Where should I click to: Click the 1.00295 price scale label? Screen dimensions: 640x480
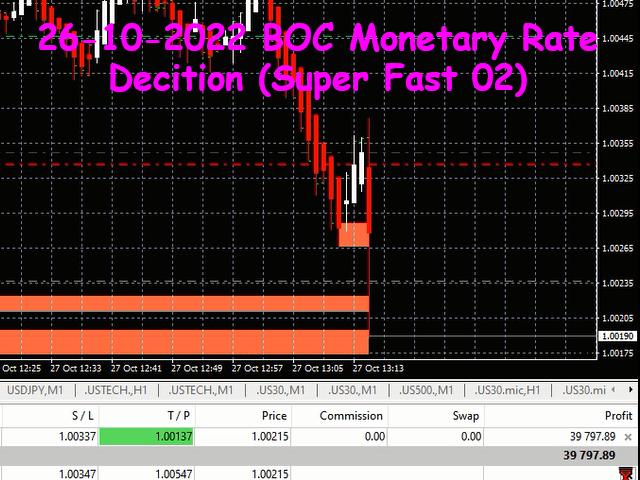[x=620, y=213]
